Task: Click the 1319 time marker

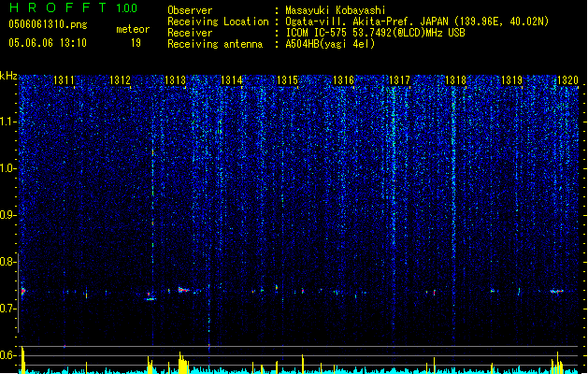Action: pos(511,79)
